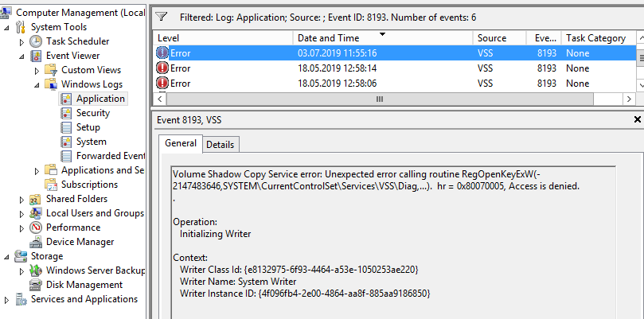The width and height of the screenshot is (644, 319).
Task: Switch to the Details tab
Action: click(221, 145)
